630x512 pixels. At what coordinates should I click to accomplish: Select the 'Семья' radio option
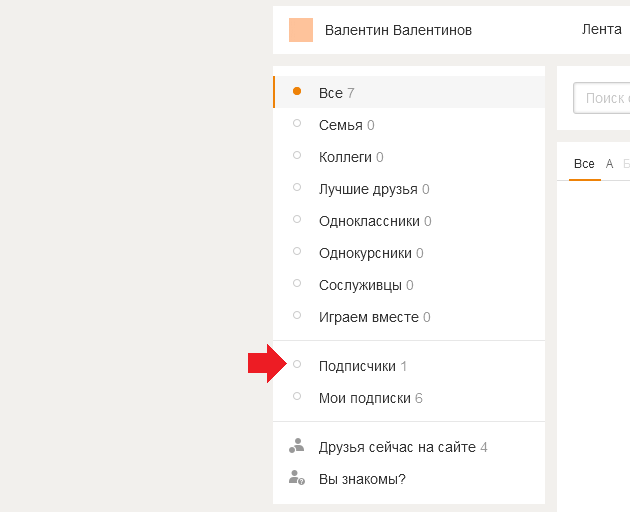(x=297, y=123)
